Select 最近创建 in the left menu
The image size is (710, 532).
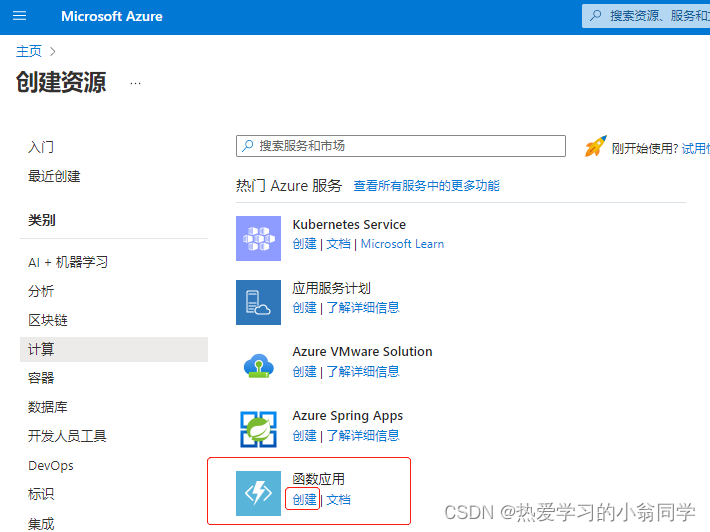(54, 176)
